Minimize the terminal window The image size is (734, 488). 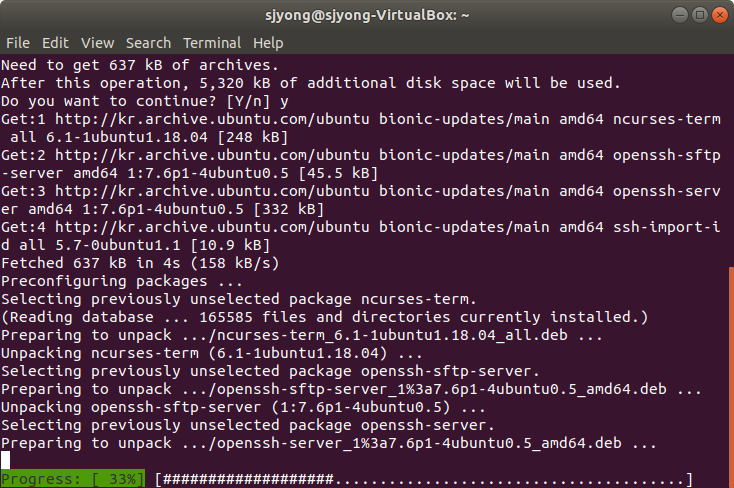click(x=680, y=15)
